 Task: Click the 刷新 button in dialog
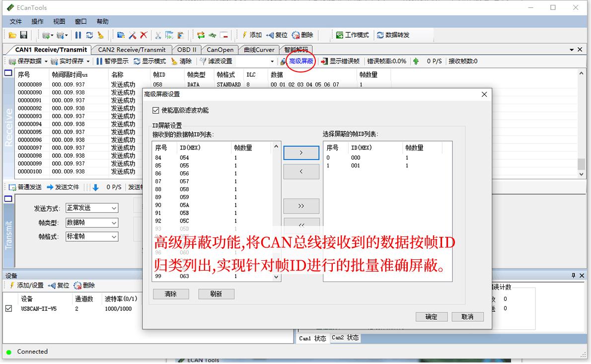tap(216, 294)
